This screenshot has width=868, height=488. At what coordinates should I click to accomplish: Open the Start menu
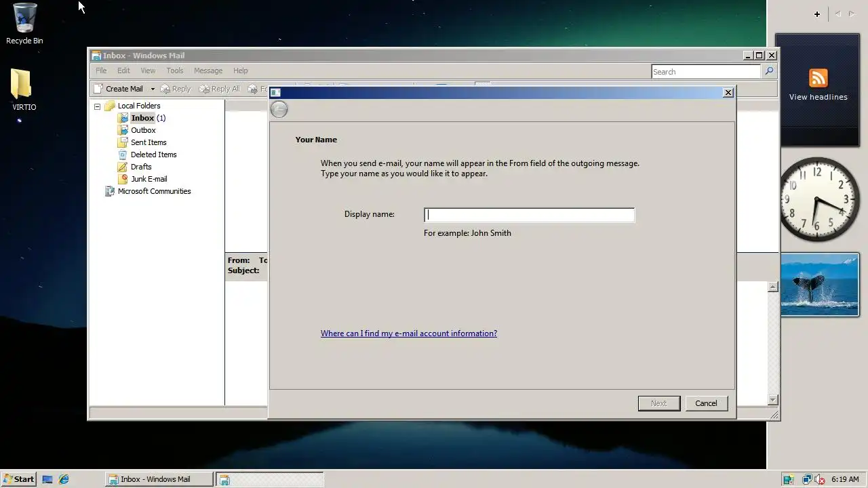(18, 479)
